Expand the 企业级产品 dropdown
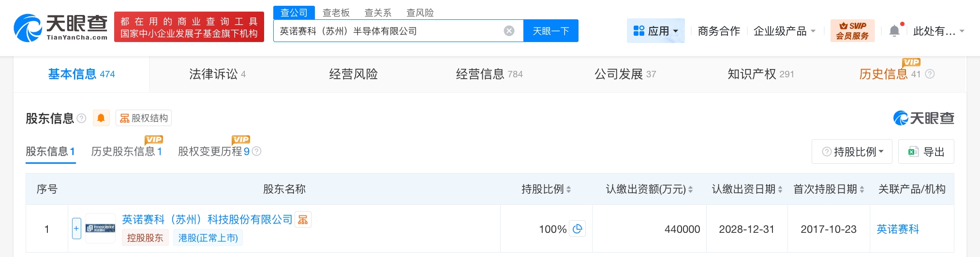The image size is (980, 257). pyautogui.click(x=784, y=31)
